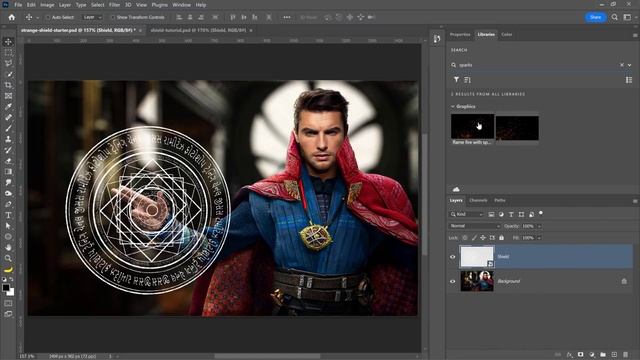This screenshot has height=360, width=640.
Task: Switch to the shield-tutorial.psd document tab
Action: (198, 30)
